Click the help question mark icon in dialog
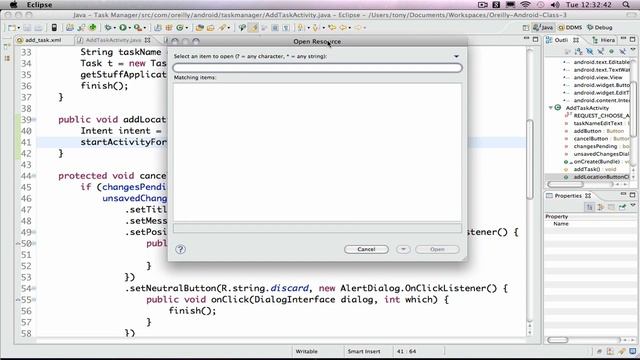The width and height of the screenshot is (640, 360). tap(180, 249)
